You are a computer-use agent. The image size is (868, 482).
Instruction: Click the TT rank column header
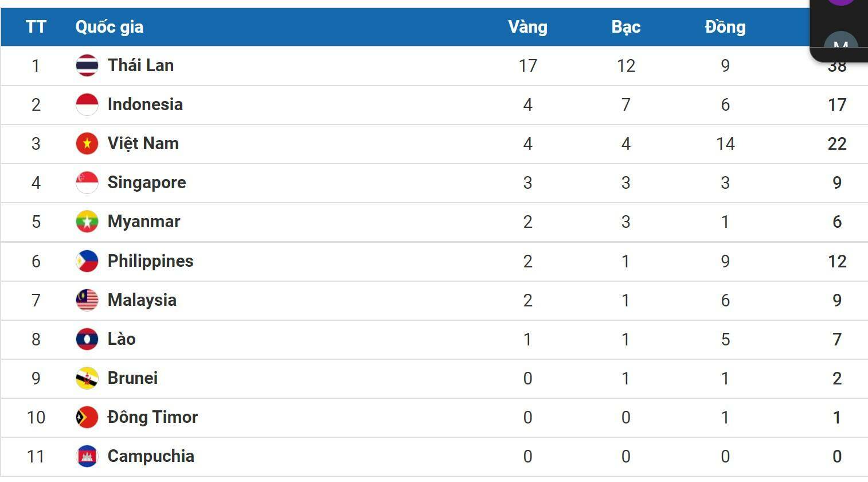coord(36,27)
